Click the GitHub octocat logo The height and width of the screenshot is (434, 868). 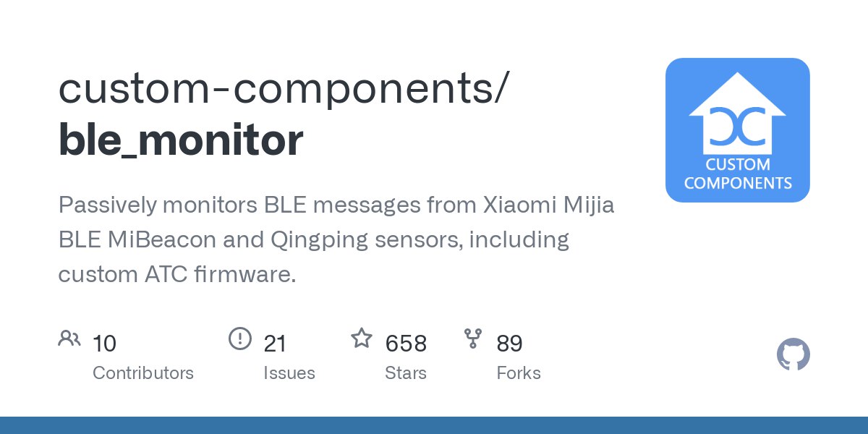click(793, 355)
